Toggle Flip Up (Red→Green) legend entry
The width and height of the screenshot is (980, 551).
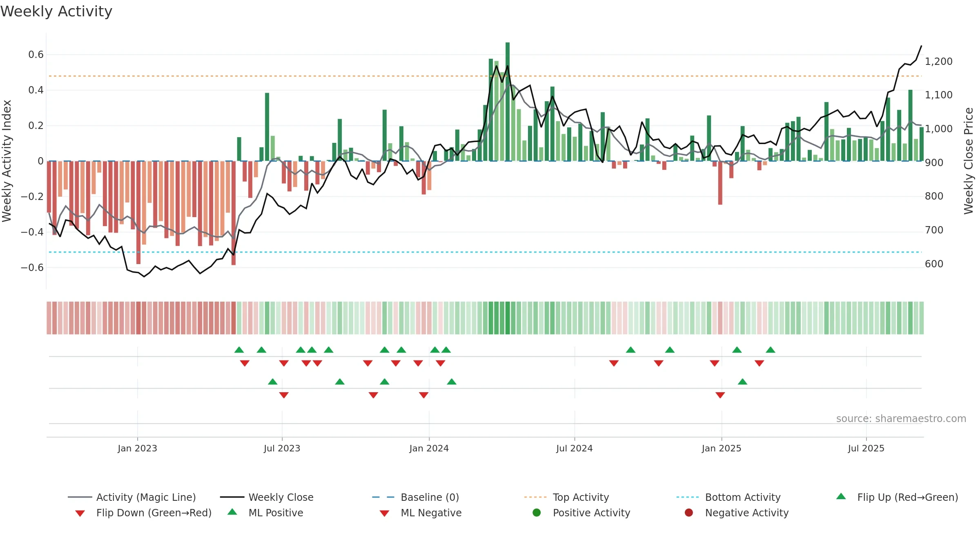click(x=897, y=497)
